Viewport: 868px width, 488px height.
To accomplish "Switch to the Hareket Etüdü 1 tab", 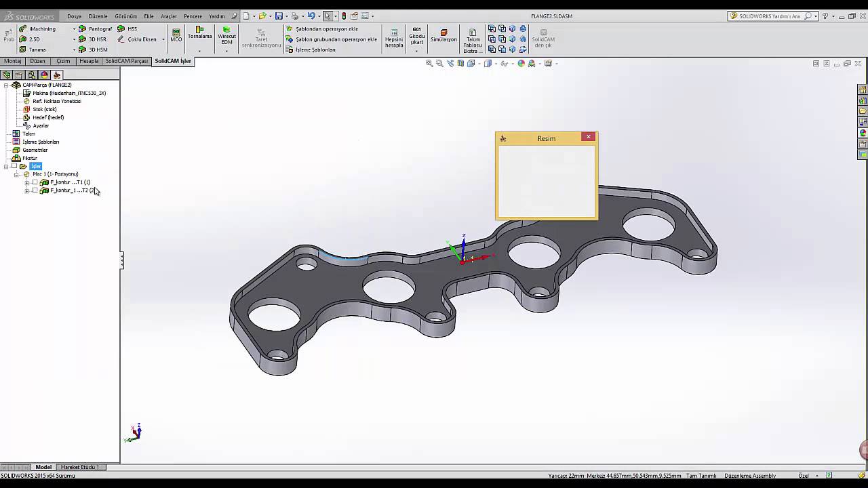I will coord(80,467).
